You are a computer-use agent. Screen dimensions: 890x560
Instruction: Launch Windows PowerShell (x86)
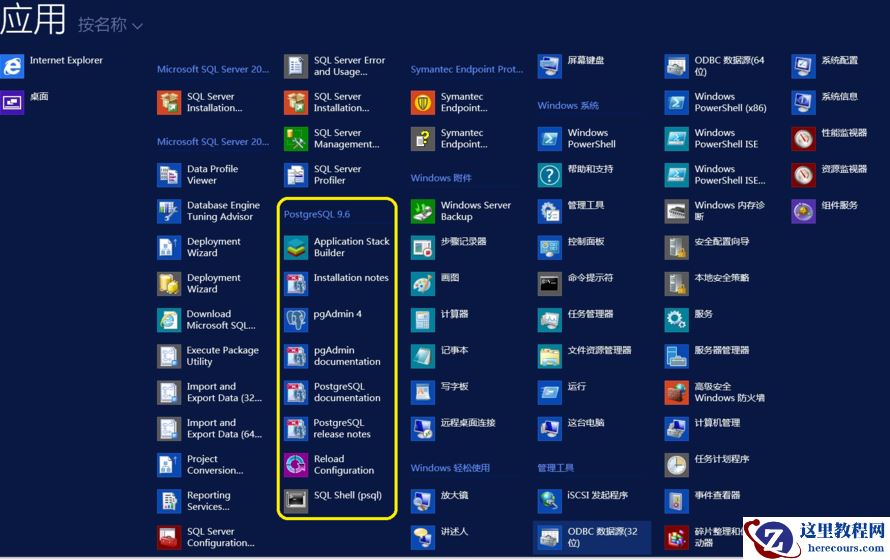716,103
